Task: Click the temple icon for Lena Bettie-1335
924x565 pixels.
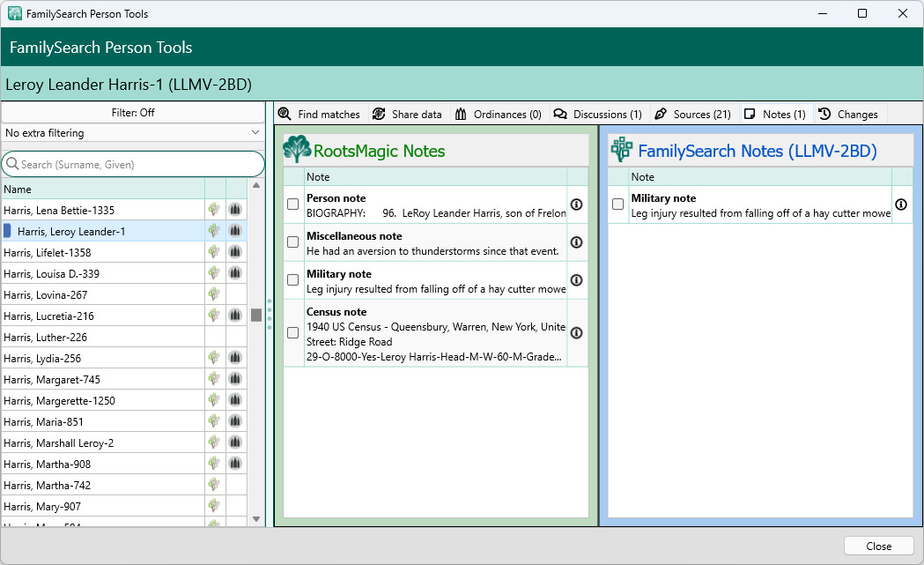Action: point(235,210)
